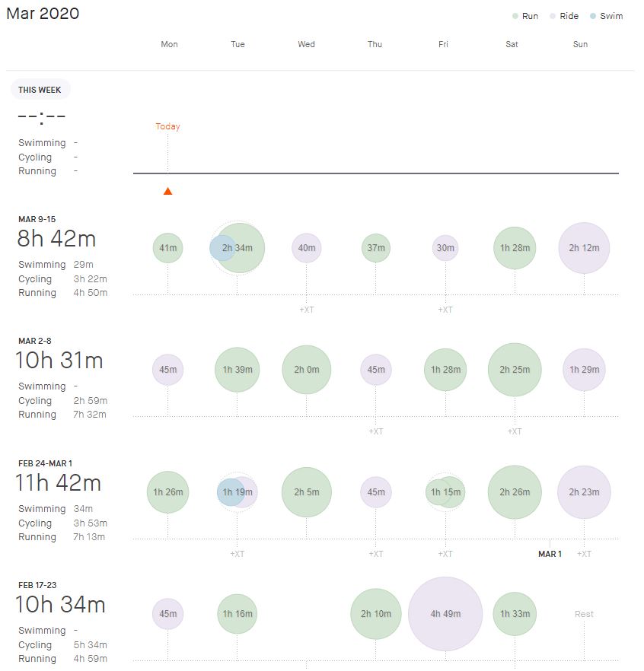Image resolution: width=644 pixels, height=671 pixels.
Task: Open the 4h 49m ride bubble
Action: pyautogui.click(x=445, y=614)
